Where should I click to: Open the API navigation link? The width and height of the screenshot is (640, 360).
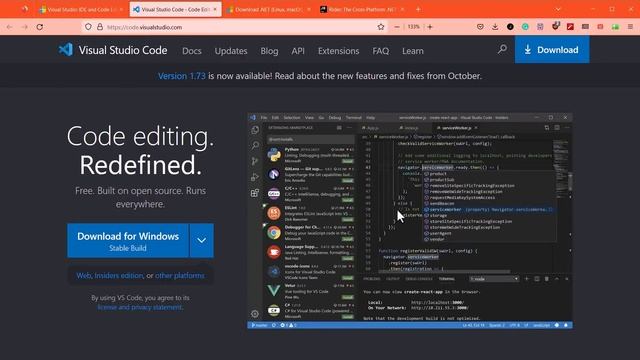click(298, 51)
